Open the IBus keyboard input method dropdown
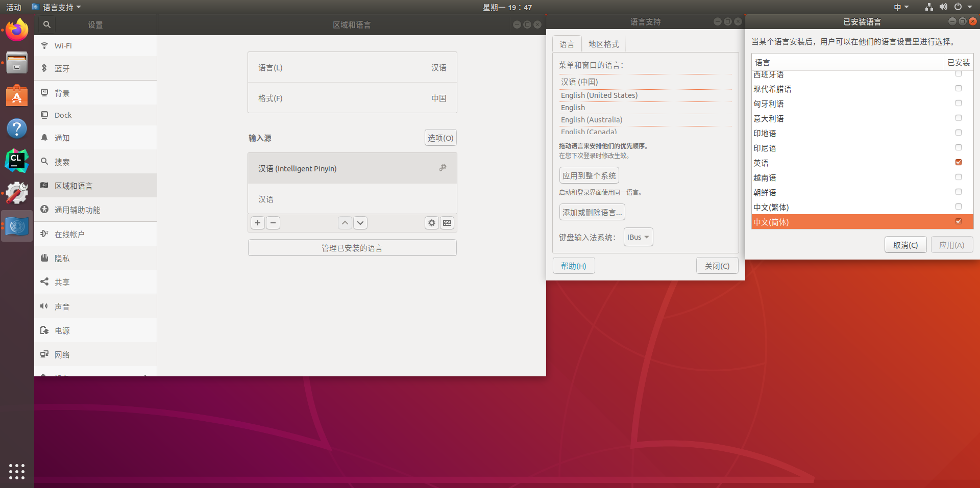980x488 pixels. 638,237
